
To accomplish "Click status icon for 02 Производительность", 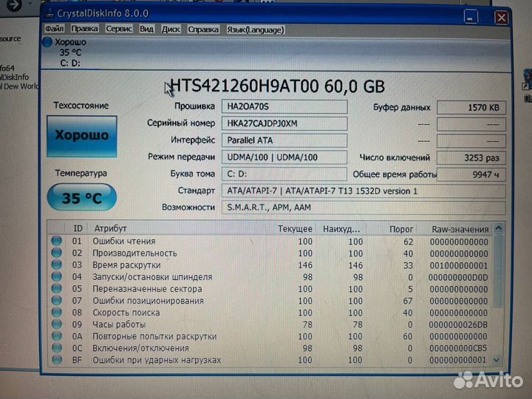I will [57, 253].
